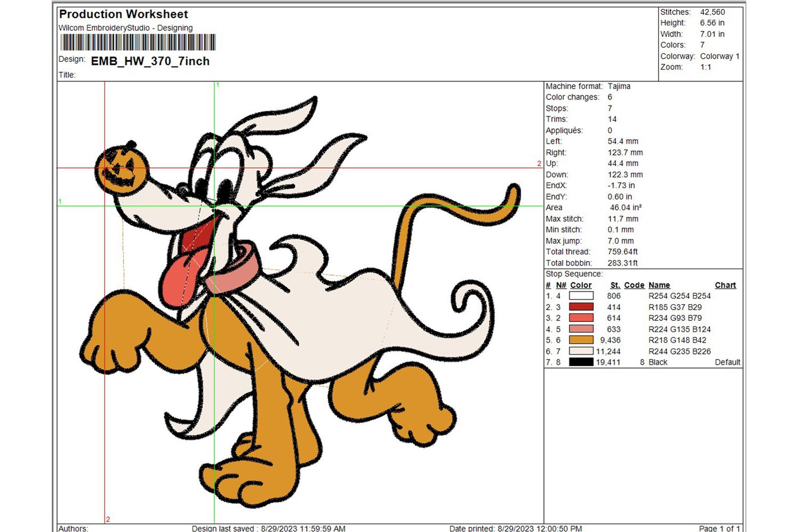Pick the black color swatch in stop sequence
800x532 pixels.
point(581,362)
